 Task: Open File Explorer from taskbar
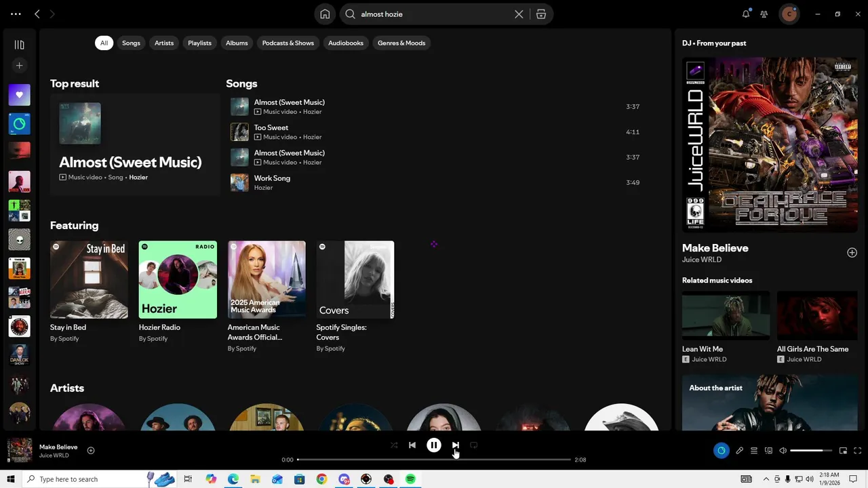pos(255,479)
